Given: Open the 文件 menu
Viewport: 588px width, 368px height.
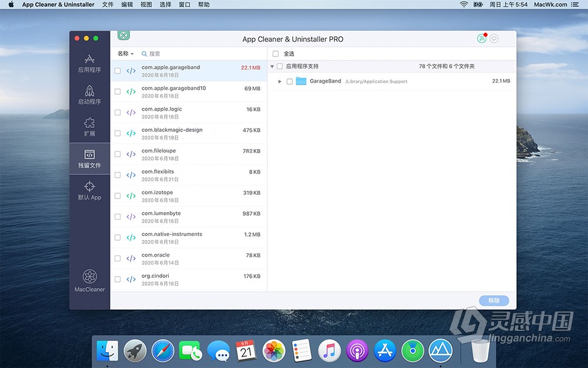Looking at the screenshot, I should click(108, 5).
